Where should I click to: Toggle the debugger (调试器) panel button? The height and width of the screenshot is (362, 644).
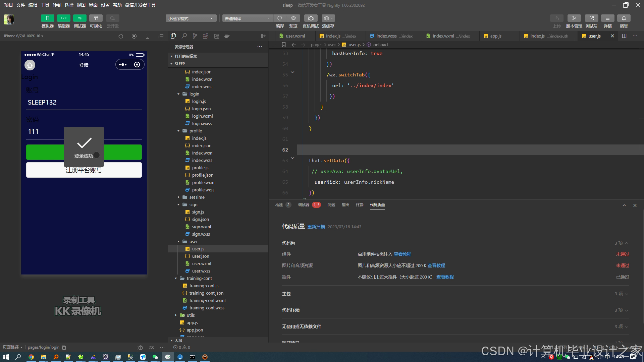click(x=79, y=18)
